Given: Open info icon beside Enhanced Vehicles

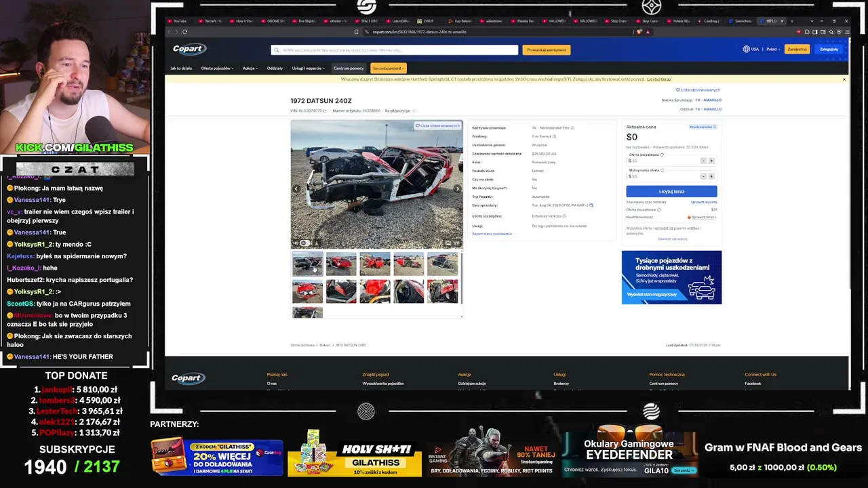Looking at the screenshot, I should pos(564,216).
